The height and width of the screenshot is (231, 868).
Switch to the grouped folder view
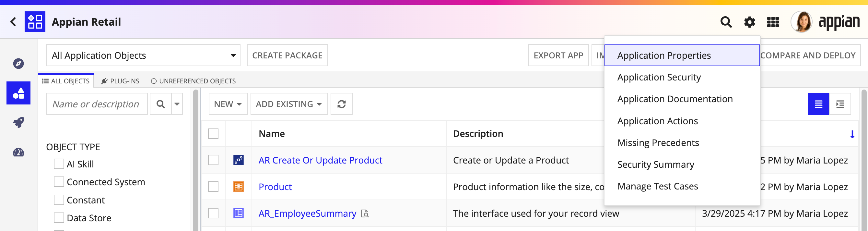(x=840, y=104)
